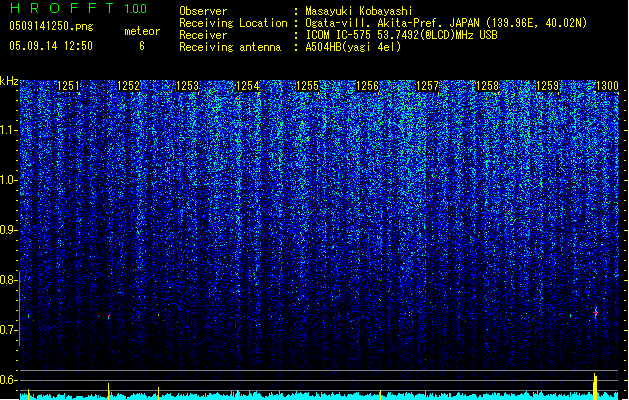Image resolution: width=629 pixels, height=400 pixels.
Task: Click the 1254 time marker
Action: 248,85
